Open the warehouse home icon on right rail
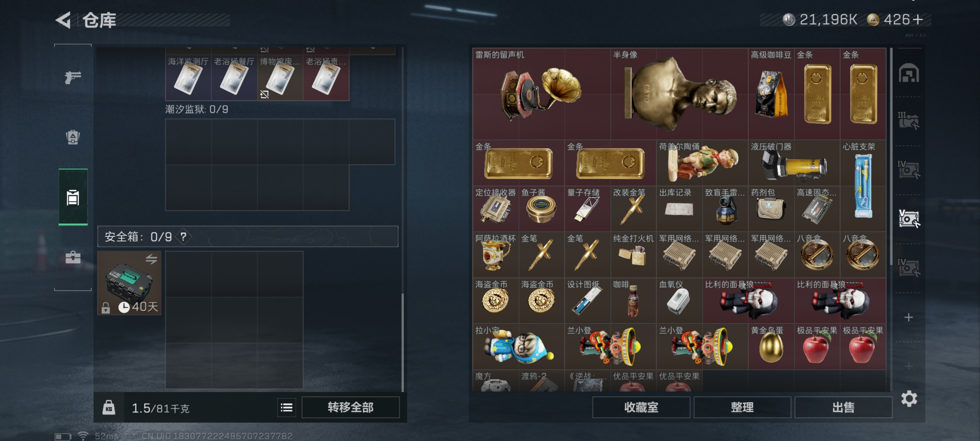The image size is (980, 441). 908,73
